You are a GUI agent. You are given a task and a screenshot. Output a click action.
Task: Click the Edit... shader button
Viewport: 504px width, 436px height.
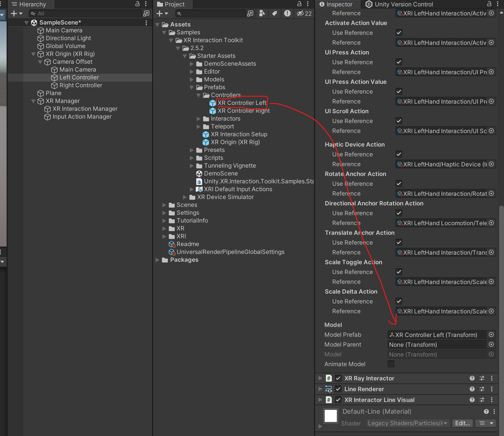[462, 423]
